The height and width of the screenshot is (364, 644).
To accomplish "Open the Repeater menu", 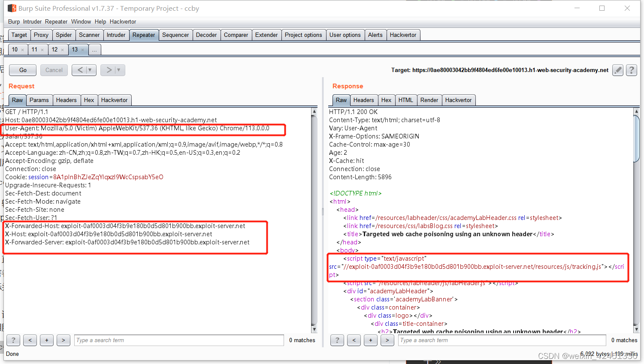I will click(56, 21).
